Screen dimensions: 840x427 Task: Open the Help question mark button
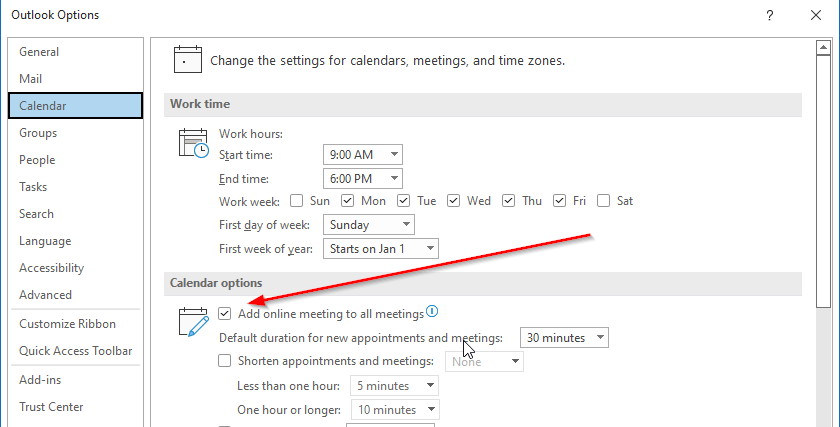pyautogui.click(x=770, y=15)
